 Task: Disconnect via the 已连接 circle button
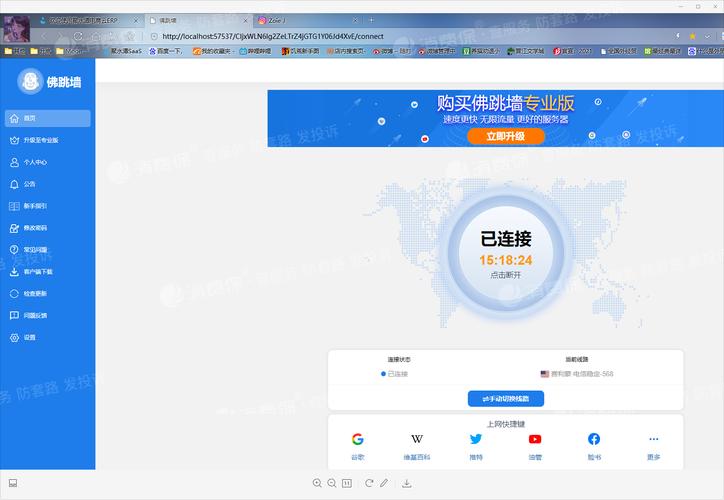click(506, 253)
